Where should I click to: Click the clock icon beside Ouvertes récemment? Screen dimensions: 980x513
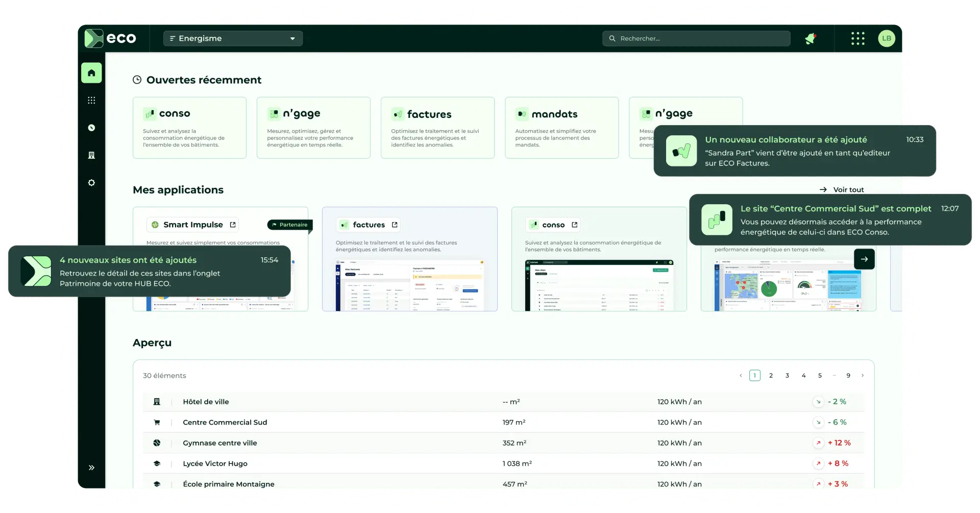137,80
